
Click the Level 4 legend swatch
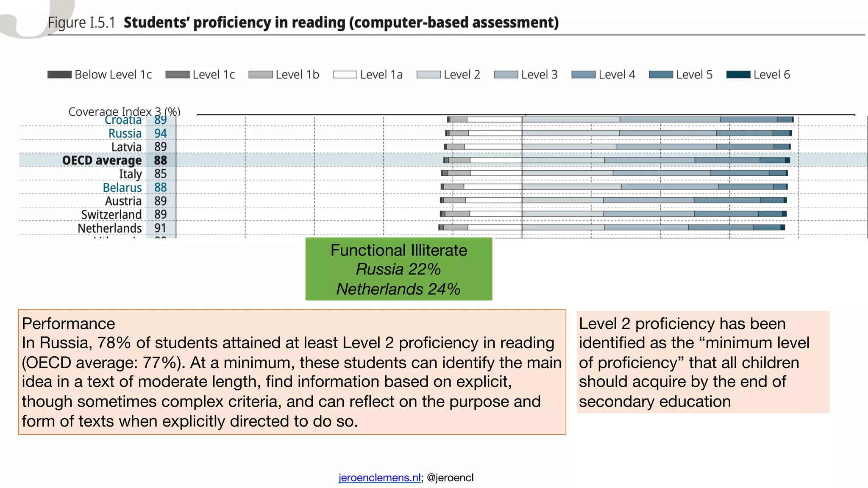583,75
